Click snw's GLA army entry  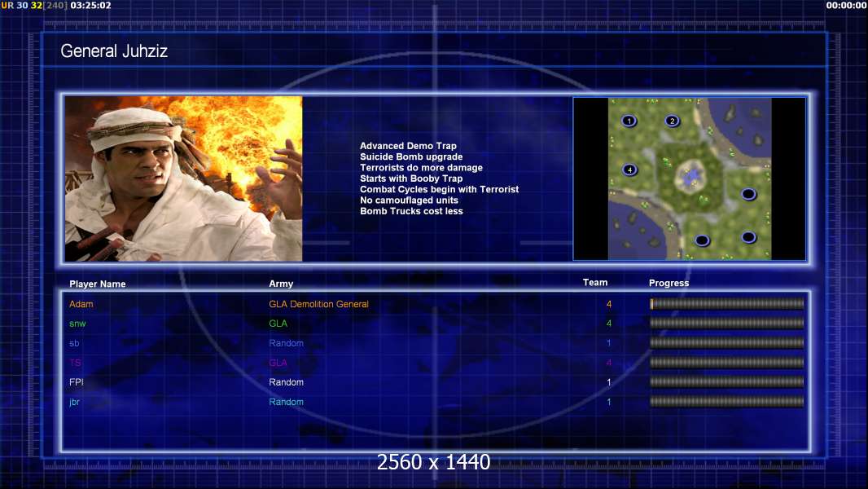(x=278, y=324)
